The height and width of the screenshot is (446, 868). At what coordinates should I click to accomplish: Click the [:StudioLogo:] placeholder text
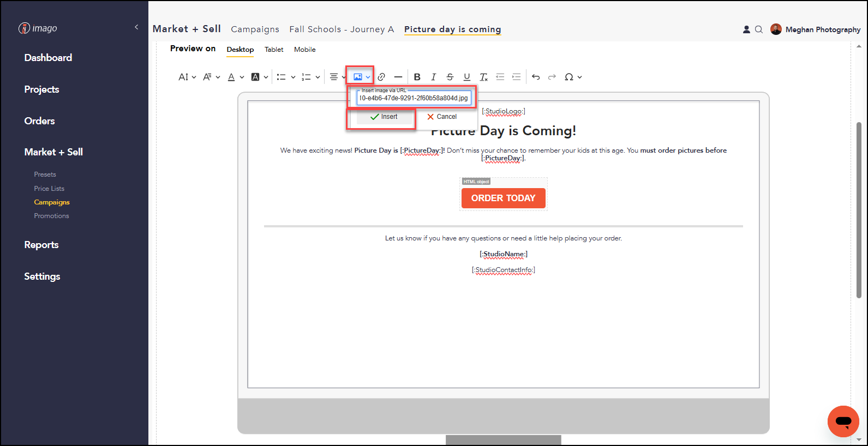(x=504, y=111)
